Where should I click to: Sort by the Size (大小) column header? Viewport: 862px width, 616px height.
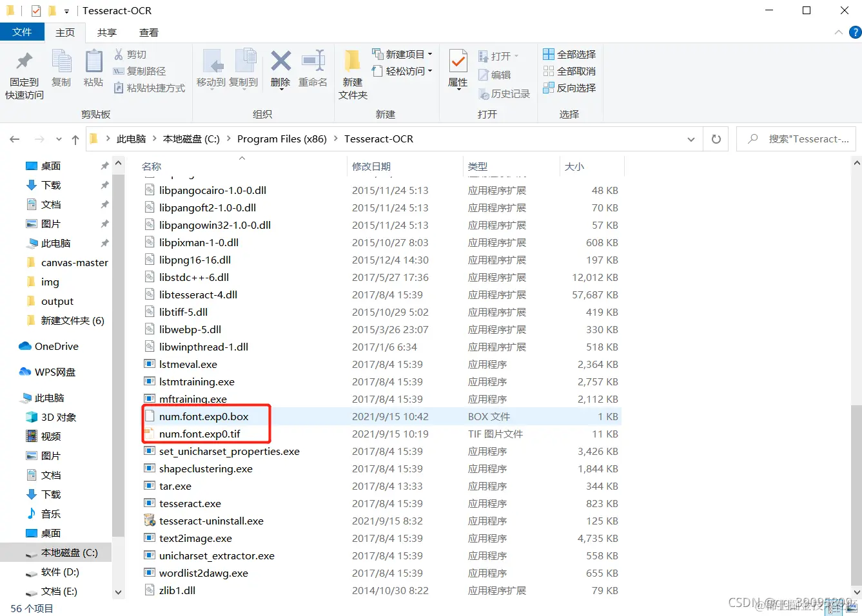coord(574,166)
